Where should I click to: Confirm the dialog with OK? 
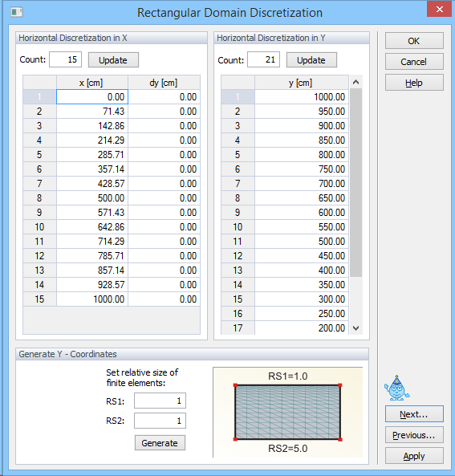point(414,41)
